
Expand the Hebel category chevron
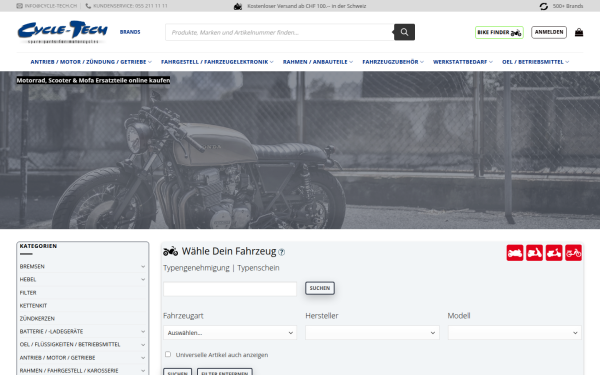pyautogui.click(x=143, y=279)
